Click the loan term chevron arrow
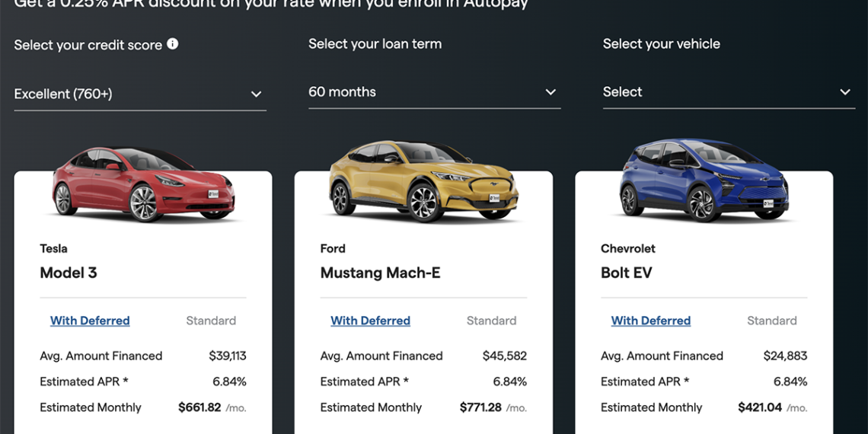 click(550, 92)
